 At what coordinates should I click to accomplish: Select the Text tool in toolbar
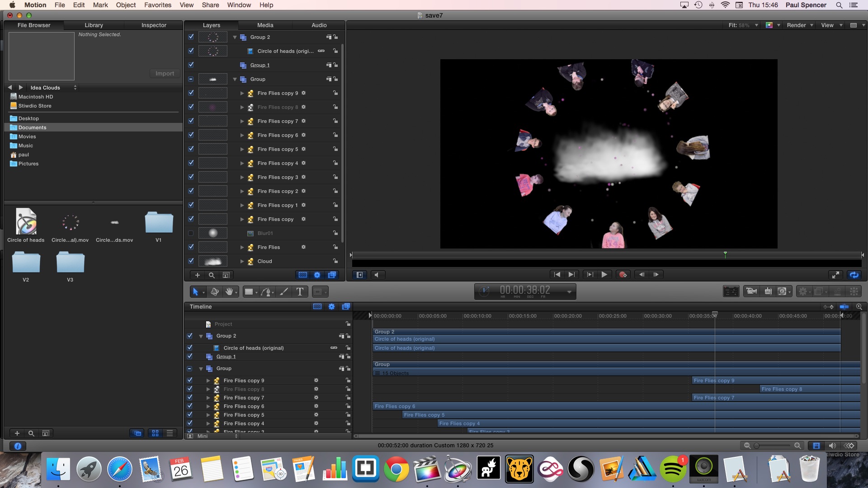click(300, 292)
